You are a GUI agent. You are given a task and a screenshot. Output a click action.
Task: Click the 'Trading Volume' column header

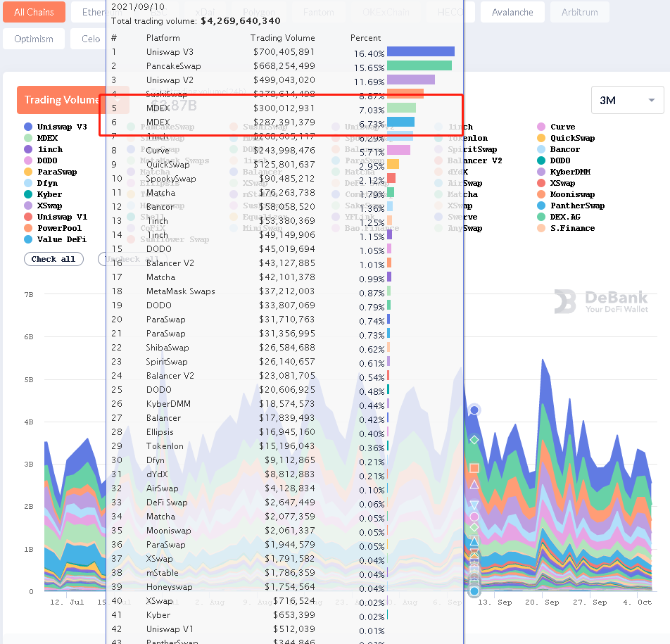point(282,38)
